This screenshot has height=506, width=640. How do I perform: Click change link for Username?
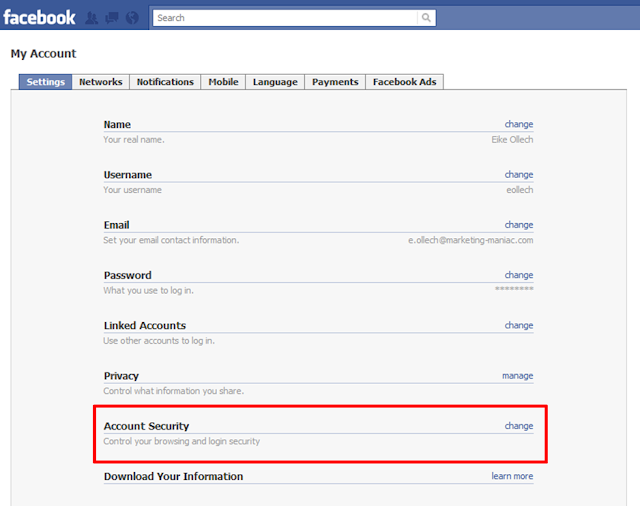519,174
